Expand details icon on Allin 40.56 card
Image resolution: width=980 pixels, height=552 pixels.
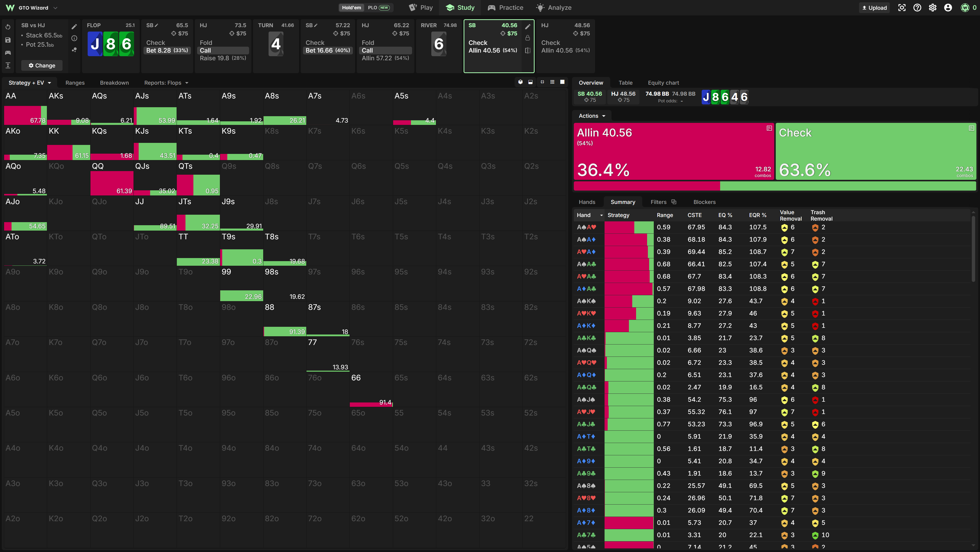click(x=769, y=128)
